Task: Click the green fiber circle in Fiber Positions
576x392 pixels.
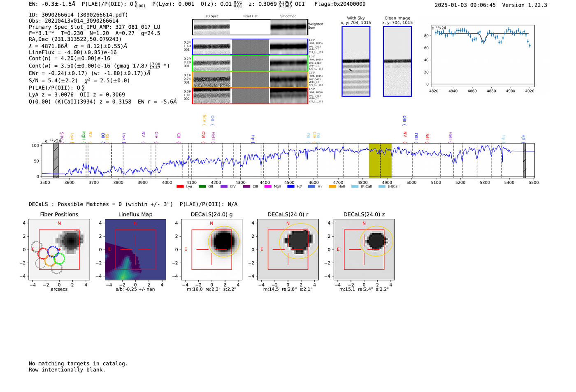Action: tap(59, 259)
